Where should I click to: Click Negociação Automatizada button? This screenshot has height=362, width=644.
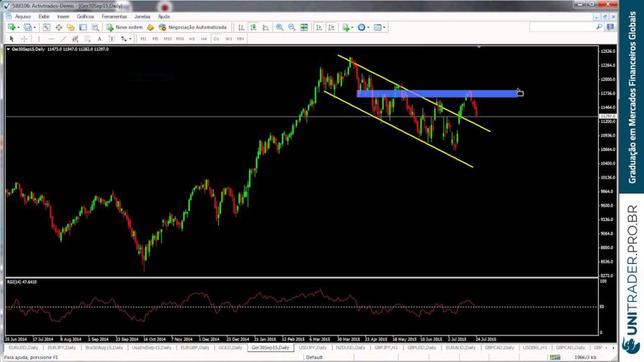(x=192, y=27)
